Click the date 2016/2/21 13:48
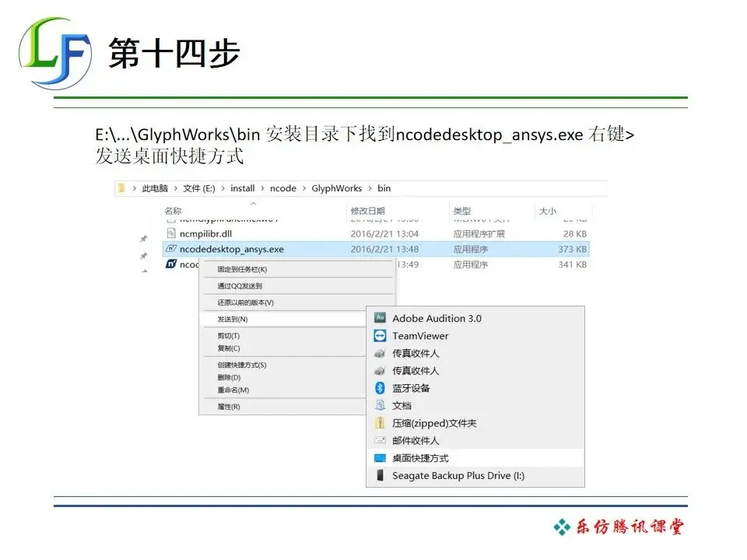The width and height of the screenshot is (747, 560). (384, 249)
